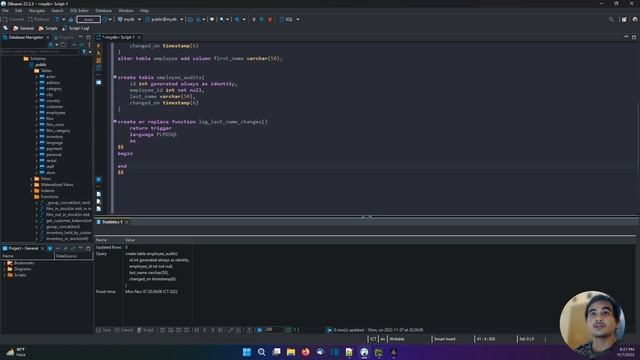
Task: Click the toolbar search magnifier icon
Action: [x=611, y=19]
